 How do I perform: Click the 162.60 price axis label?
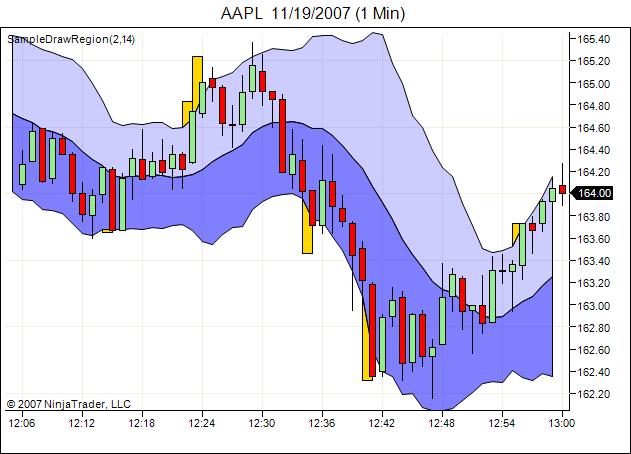pyautogui.click(x=594, y=350)
